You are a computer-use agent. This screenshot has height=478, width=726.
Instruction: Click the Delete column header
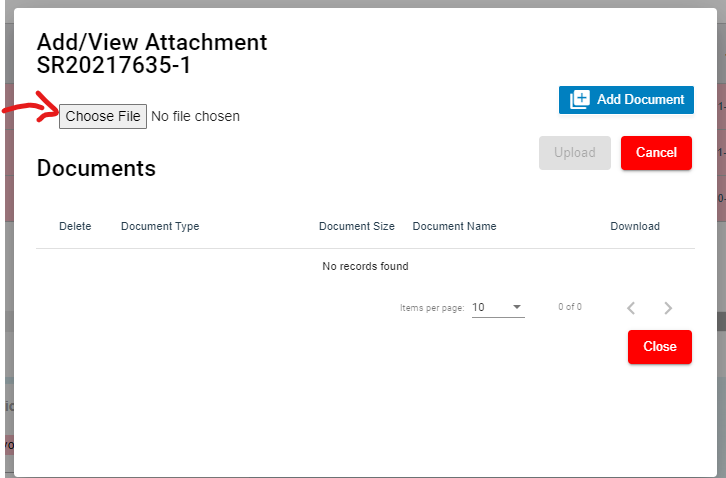click(75, 226)
